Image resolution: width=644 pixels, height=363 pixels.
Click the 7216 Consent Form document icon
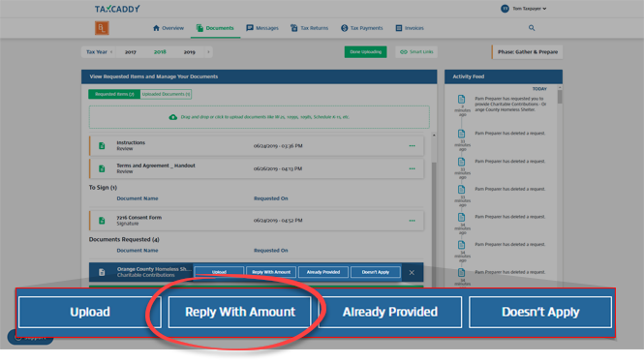(102, 221)
